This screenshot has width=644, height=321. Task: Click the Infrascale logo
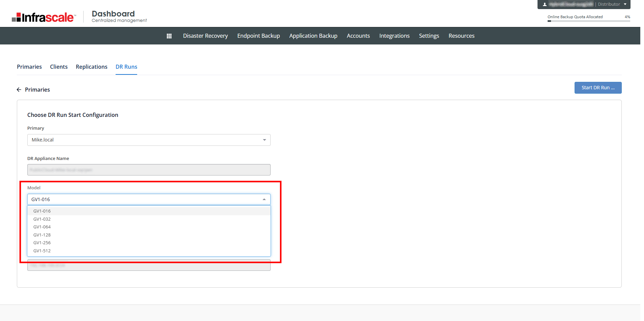pos(44,17)
